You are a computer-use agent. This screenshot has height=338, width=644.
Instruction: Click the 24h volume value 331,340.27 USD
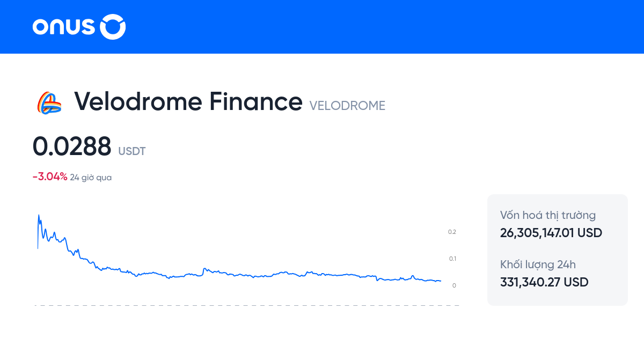point(544,282)
